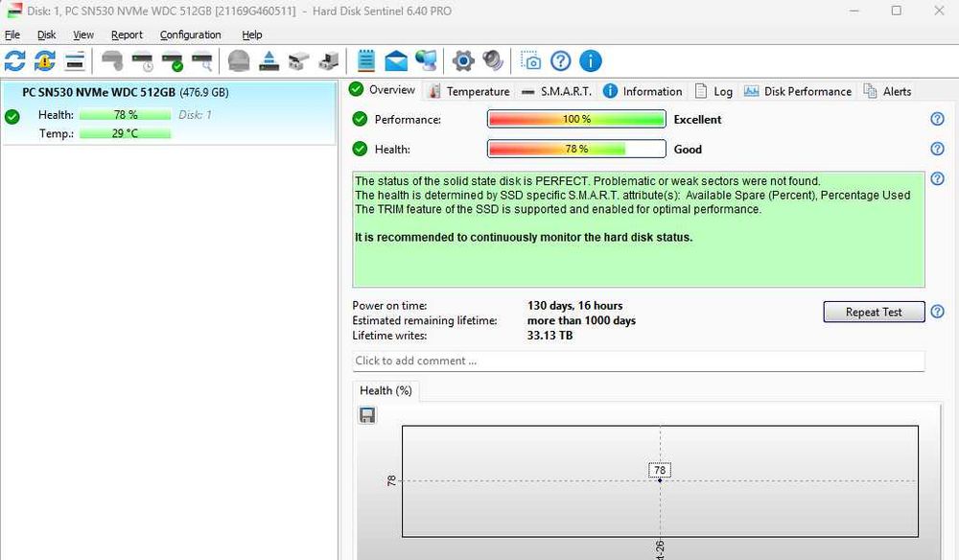Click the globe and monitor network icon

point(427,60)
